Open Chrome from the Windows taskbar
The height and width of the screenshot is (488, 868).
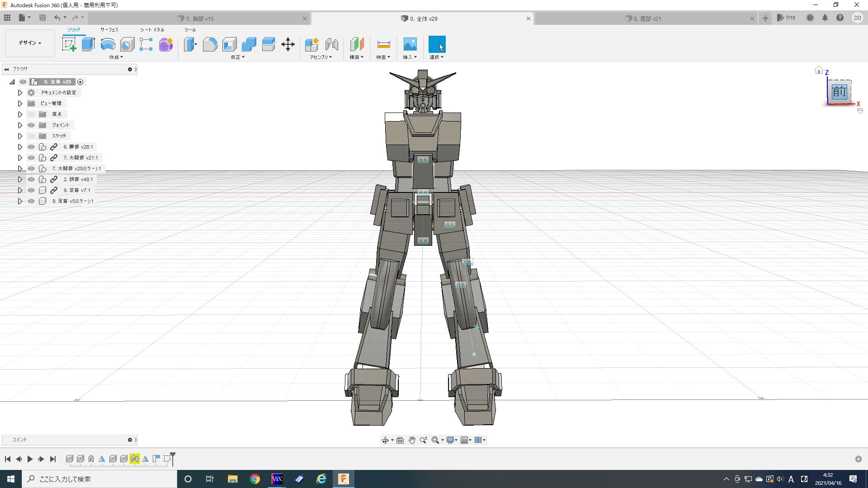coord(255,479)
